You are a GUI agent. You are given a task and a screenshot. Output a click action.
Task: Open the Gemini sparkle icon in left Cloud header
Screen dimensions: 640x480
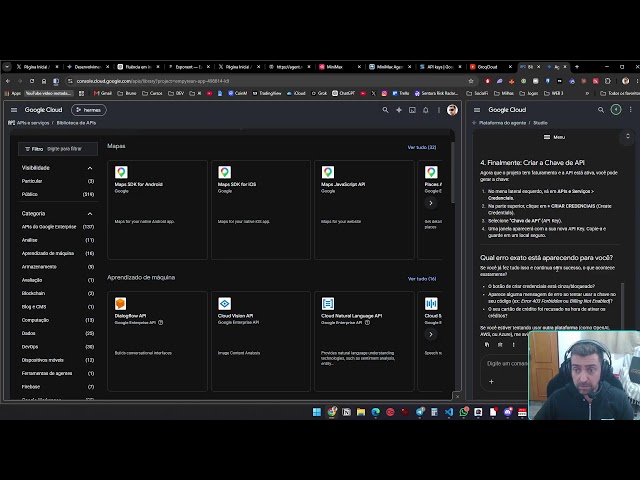[399, 110]
